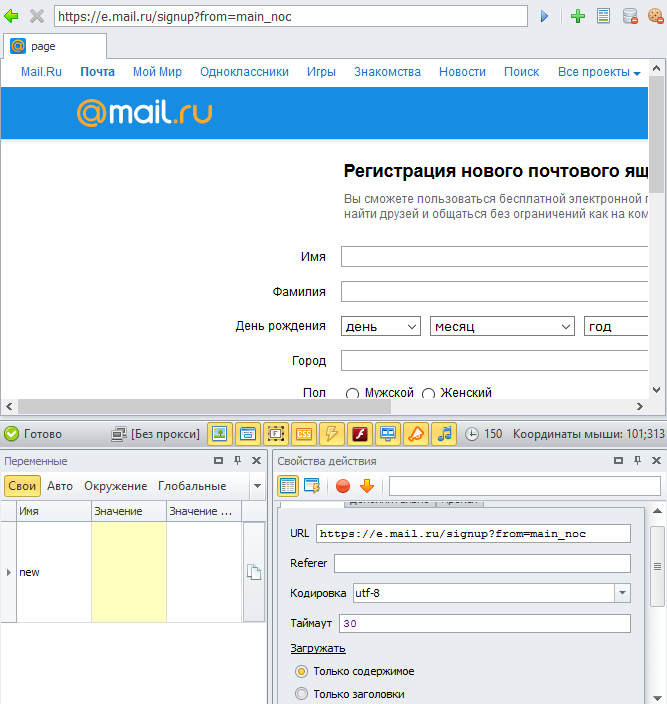This screenshot has width=667, height=704.
Task: Open the Одноклассники link
Action: coord(244,72)
